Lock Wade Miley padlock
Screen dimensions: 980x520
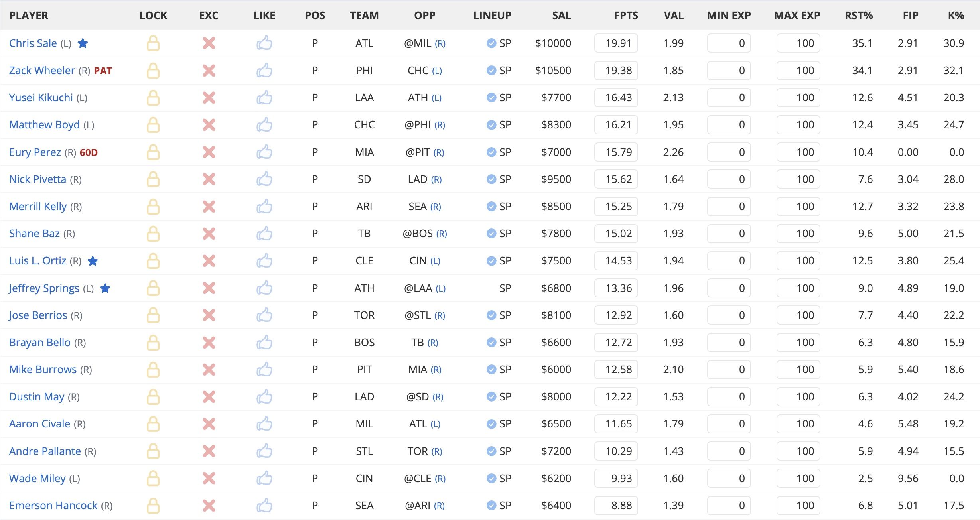tap(153, 478)
